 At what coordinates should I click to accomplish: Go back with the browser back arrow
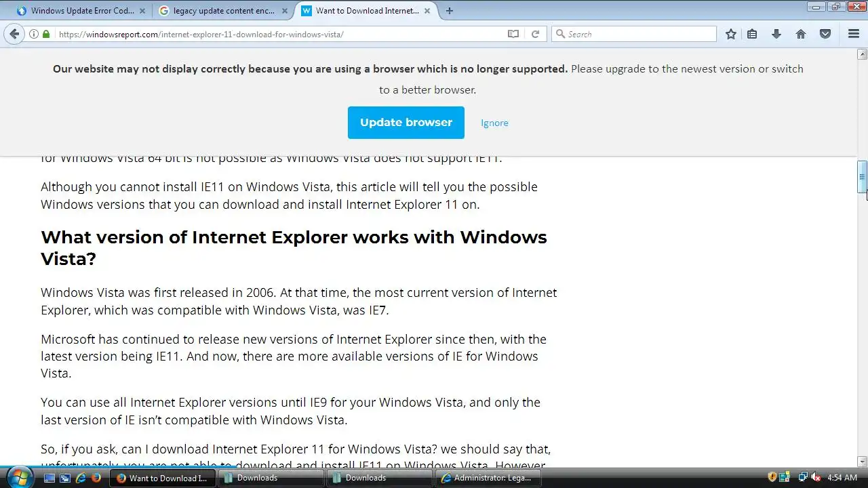[14, 34]
